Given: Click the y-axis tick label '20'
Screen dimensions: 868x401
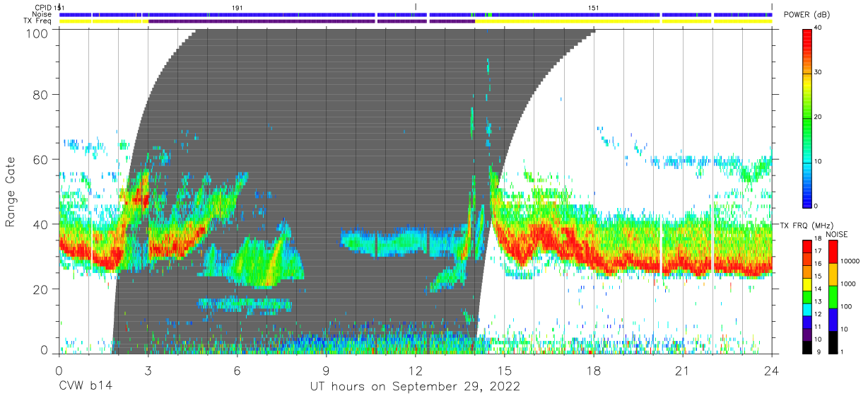Looking at the screenshot, I should pyautogui.click(x=41, y=289).
